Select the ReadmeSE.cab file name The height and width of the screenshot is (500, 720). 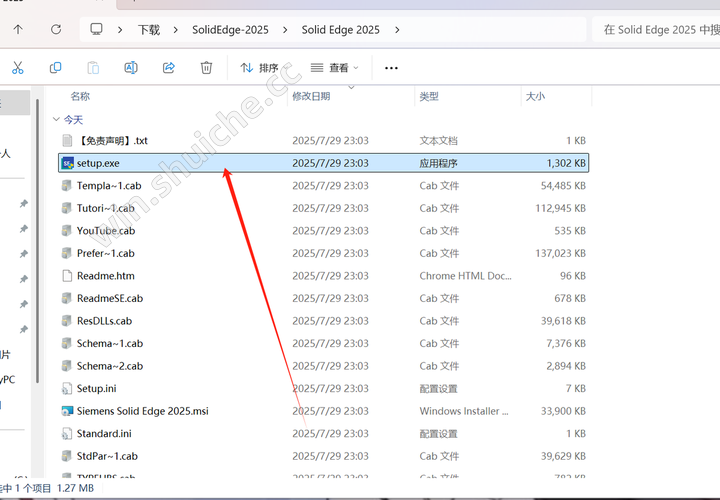[110, 298]
